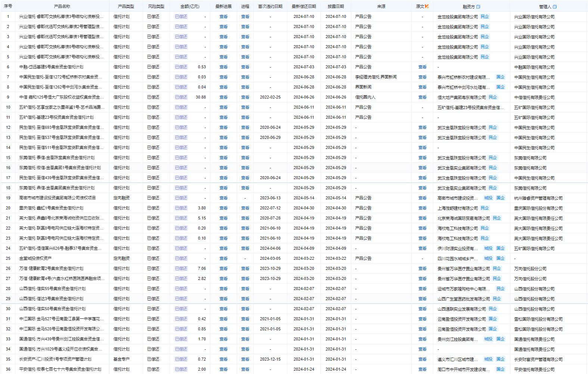Open 进程 查看 for 山西信托·信达3号 row
This screenshot has height=374, width=588.
coord(245,299)
